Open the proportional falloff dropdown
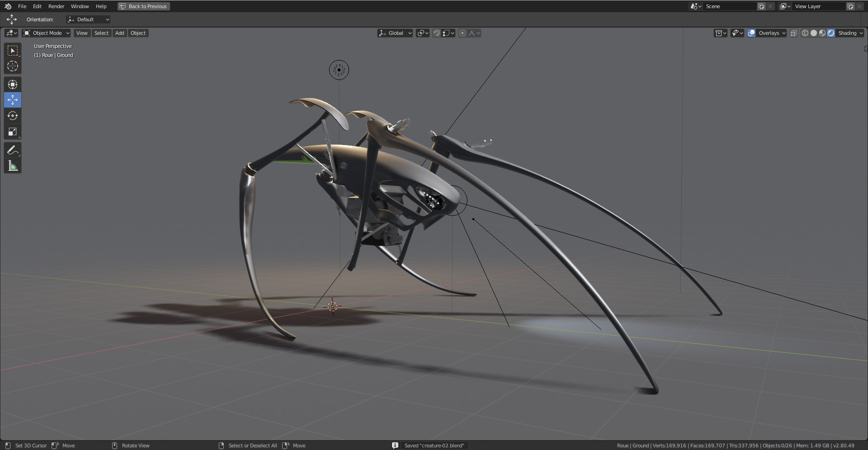Image resolution: width=868 pixels, height=450 pixels. pyautogui.click(x=474, y=33)
